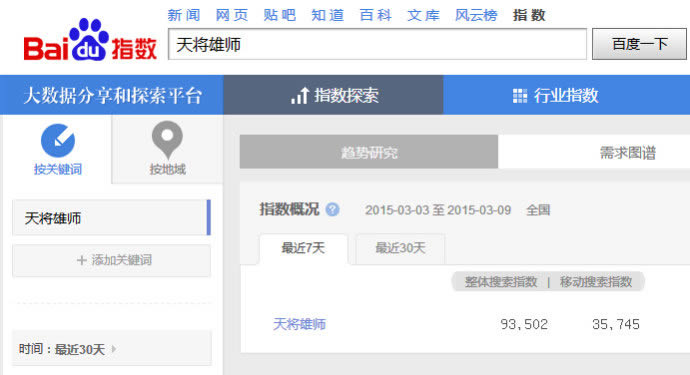The height and width of the screenshot is (375, 690).
Task: Select the 最近30天 tab
Action: pos(400,249)
